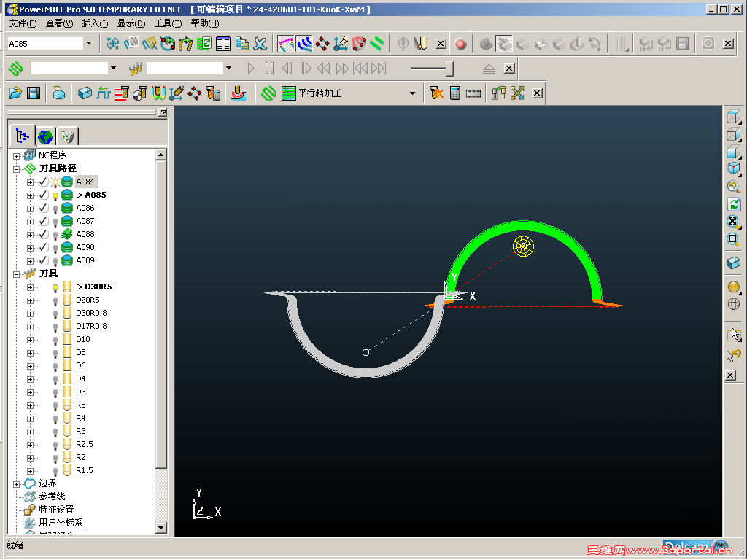747x560 pixels.
Task: Click the explorer scrollbar down arrow
Action: pos(161,527)
